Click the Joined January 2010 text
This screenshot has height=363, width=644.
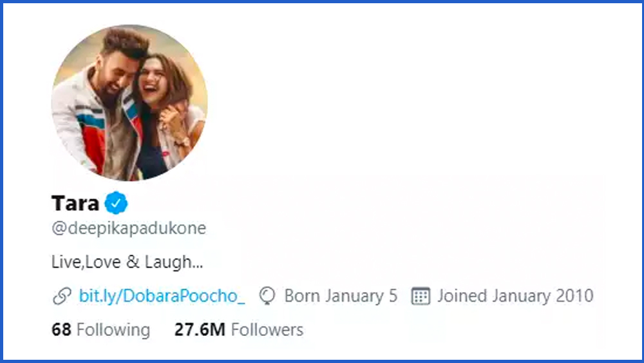pos(515,296)
